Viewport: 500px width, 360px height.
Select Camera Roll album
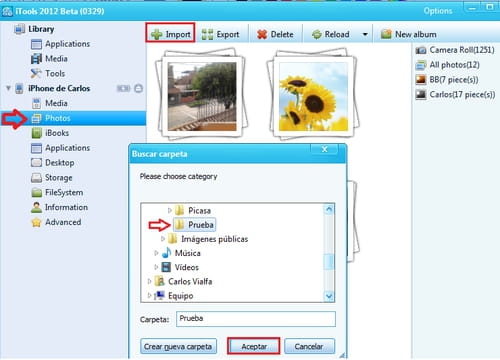[x=455, y=50]
